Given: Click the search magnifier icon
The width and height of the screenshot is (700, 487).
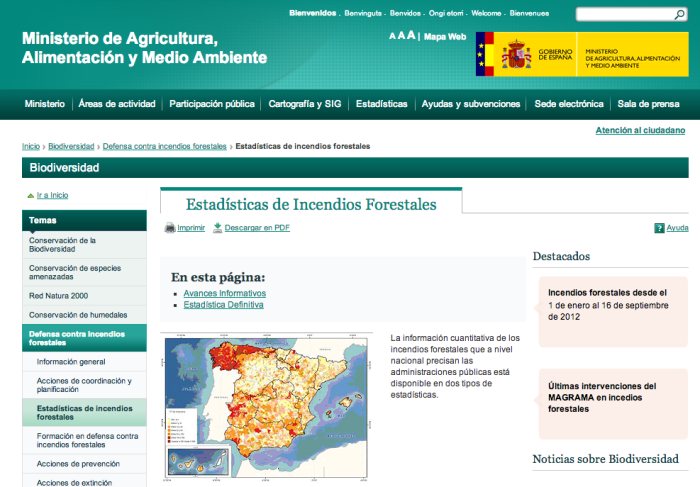Looking at the screenshot, I should (679, 15).
